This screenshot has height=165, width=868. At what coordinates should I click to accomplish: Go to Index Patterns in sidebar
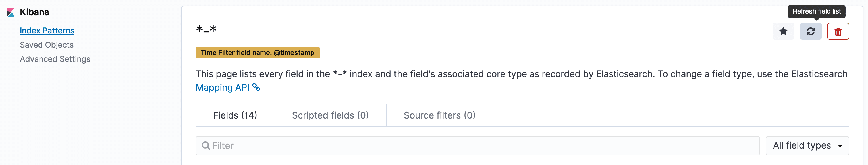[x=47, y=31]
